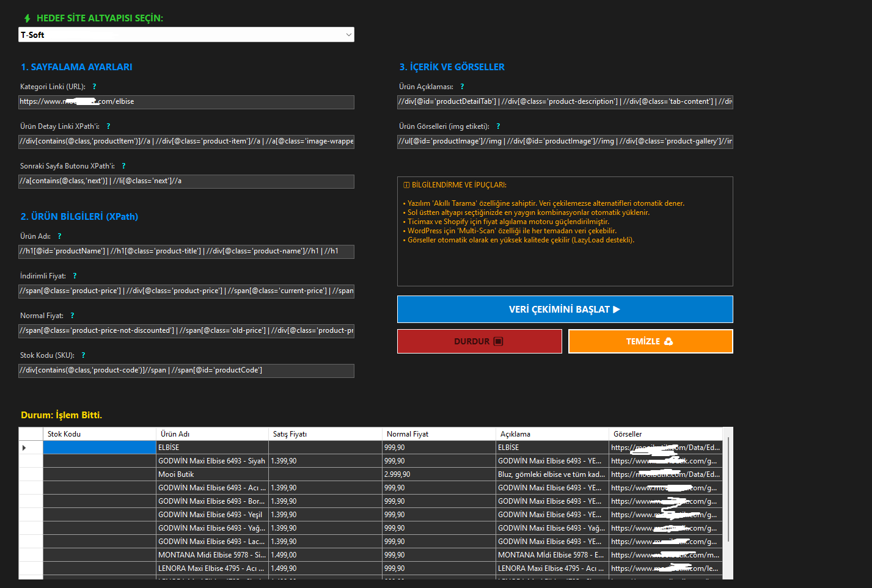Select the '1.499,90' sale price cell
Image resolution: width=872 pixels, height=588 pixels.
(x=325, y=568)
